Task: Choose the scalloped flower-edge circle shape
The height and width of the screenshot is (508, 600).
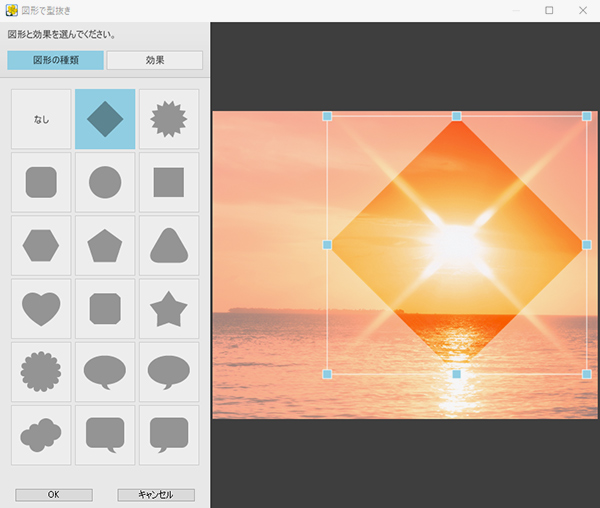Action: pyautogui.click(x=41, y=372)
